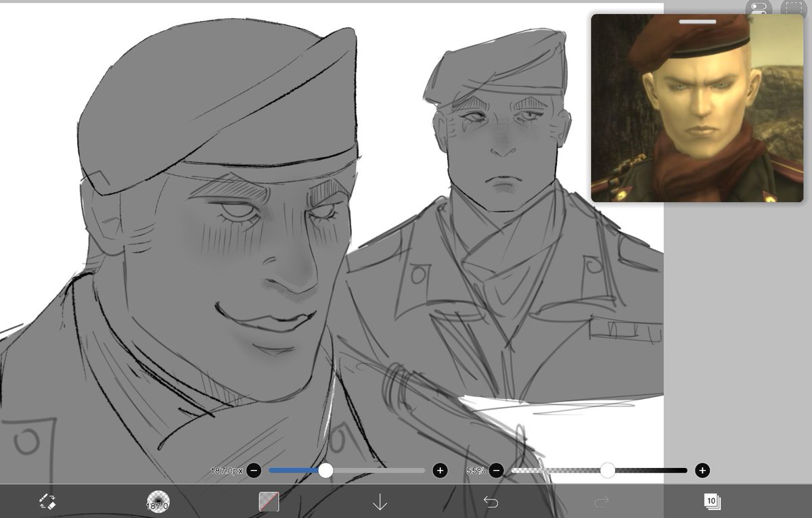
Task: Open the brush settings showing 187.0
Action: click(158, 502)
